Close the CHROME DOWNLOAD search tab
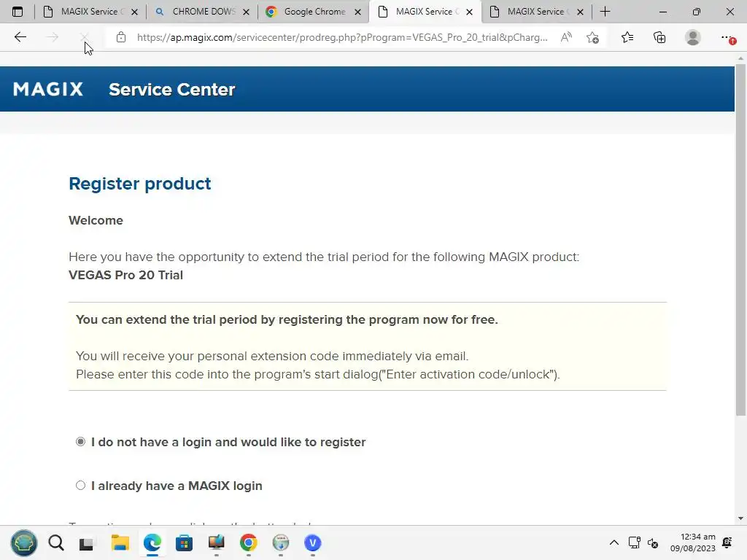This screenshot has width=747, height=560. 247,12
